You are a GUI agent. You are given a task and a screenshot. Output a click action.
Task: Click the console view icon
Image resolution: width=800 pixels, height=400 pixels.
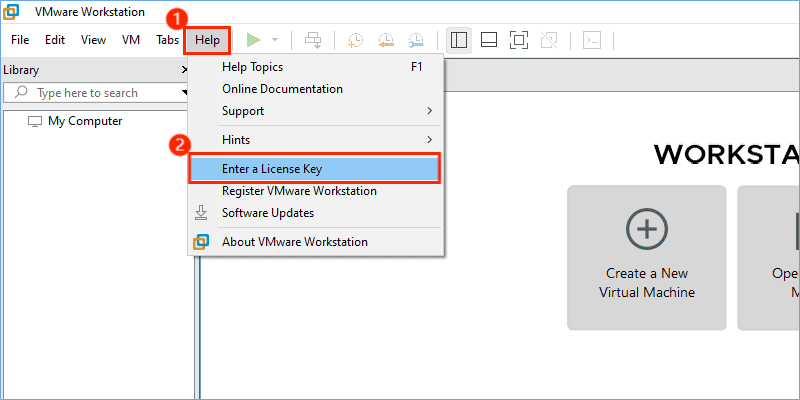[592, 40]
